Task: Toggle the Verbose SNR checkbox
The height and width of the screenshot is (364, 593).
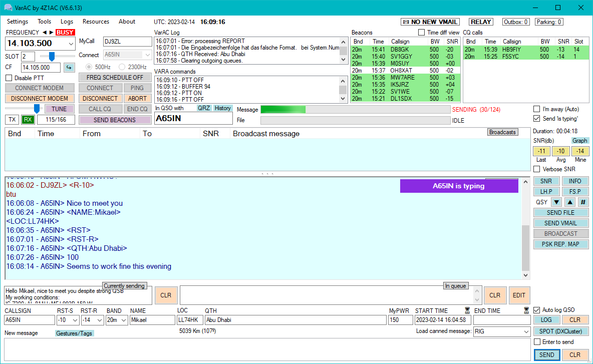Action: [537, 169]
